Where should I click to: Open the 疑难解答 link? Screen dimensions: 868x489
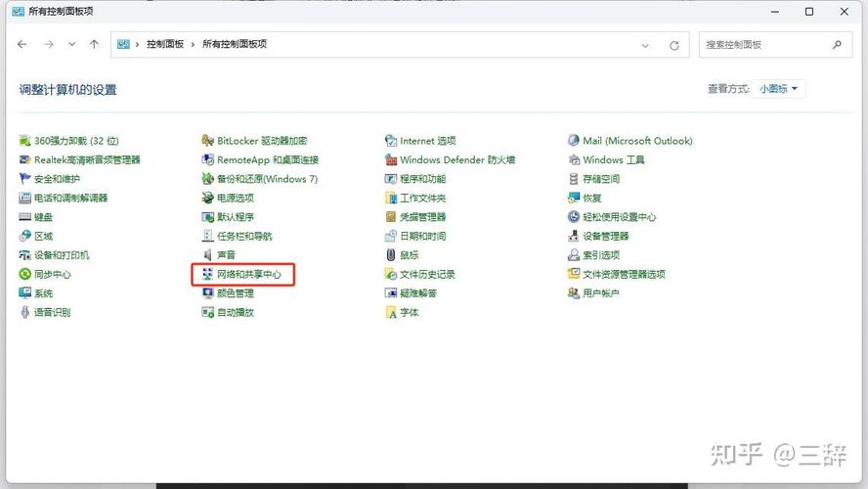click(418, 293)
